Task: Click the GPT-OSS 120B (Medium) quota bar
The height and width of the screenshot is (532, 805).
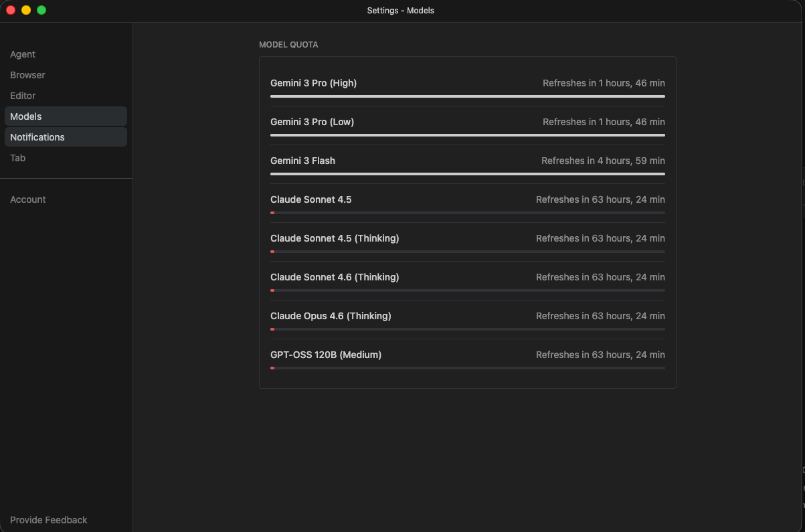Action: click(468, 368)
